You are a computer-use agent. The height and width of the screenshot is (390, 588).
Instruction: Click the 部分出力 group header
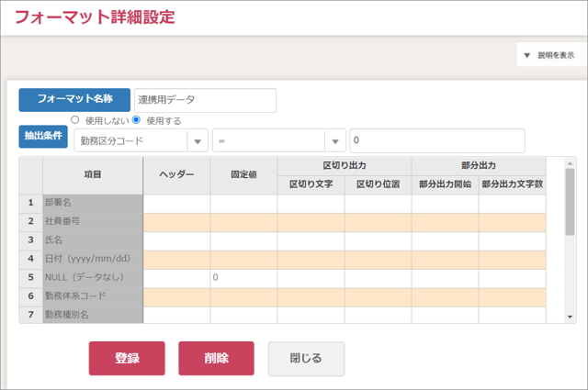pyautogui.click(x=479, y=166)
